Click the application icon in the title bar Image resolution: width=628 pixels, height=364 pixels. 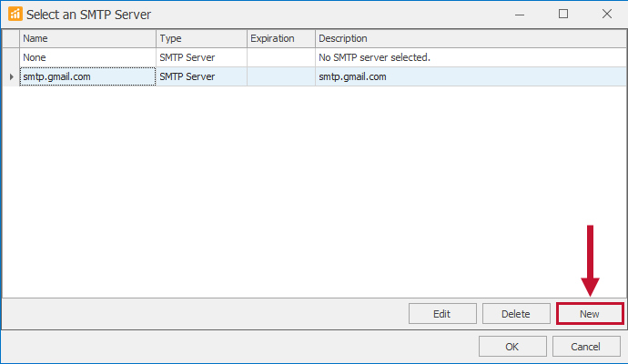[x=15, y=14]
